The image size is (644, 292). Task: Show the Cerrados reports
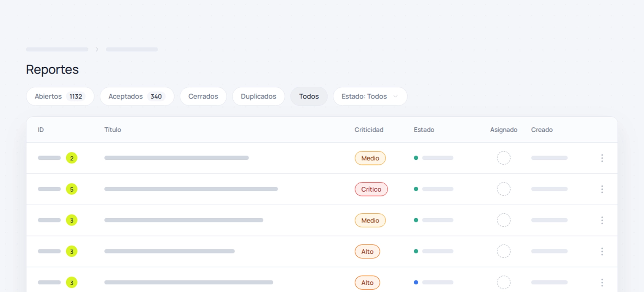coord(203,97)
